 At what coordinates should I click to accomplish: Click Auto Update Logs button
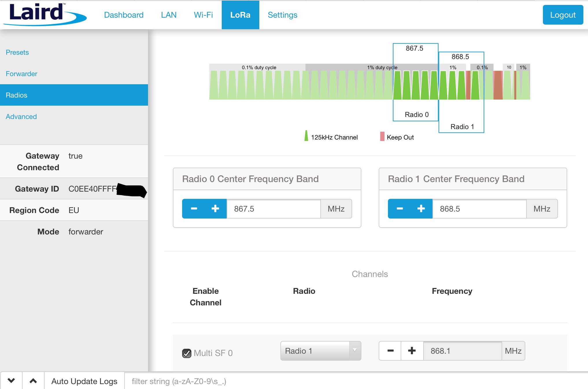[84, 381]
